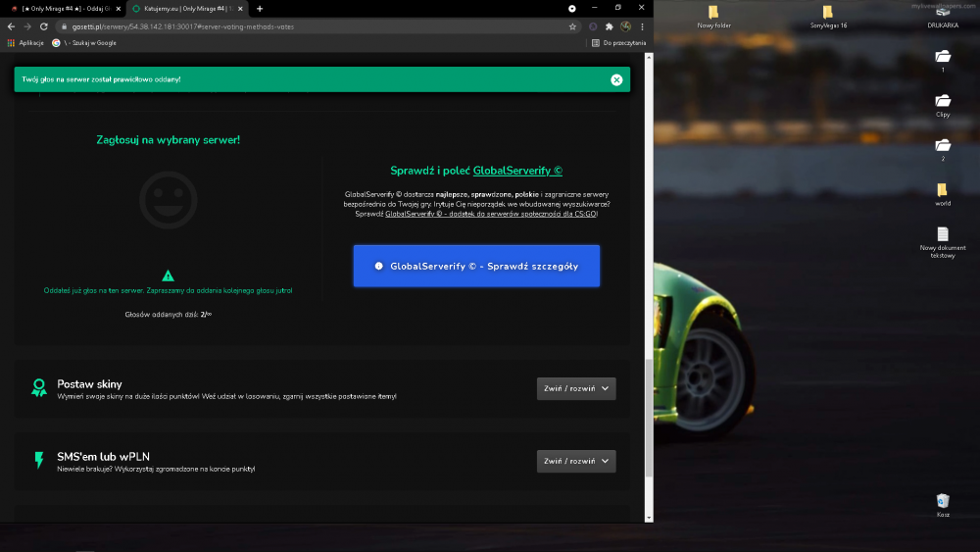Select the desktop folder named 1
This screenshot has height=552, width=980.
point(943,61)
